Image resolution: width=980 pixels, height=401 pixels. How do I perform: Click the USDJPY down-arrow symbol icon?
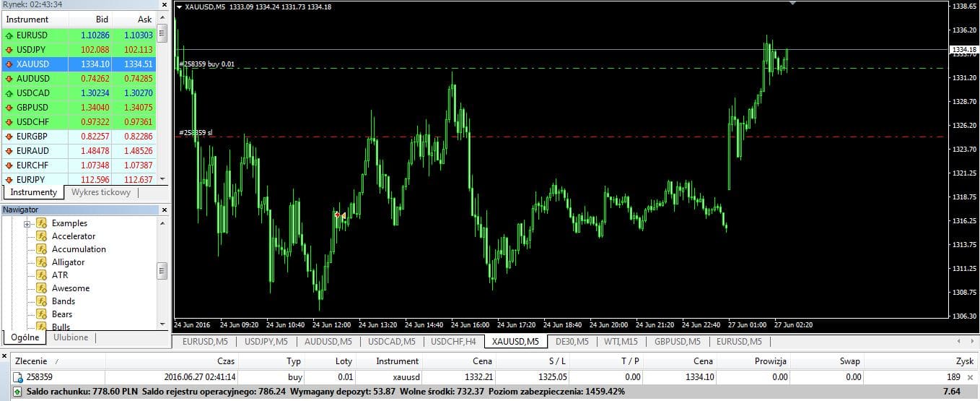pos(9,50)
